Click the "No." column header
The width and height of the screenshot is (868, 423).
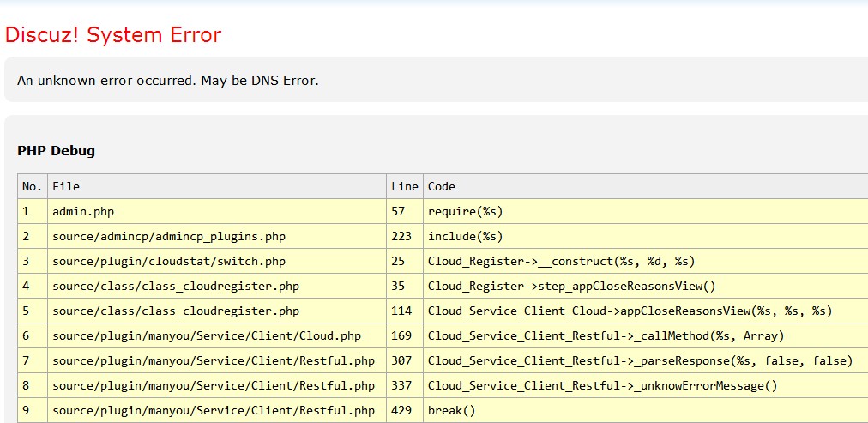click(x=32, y=186)
